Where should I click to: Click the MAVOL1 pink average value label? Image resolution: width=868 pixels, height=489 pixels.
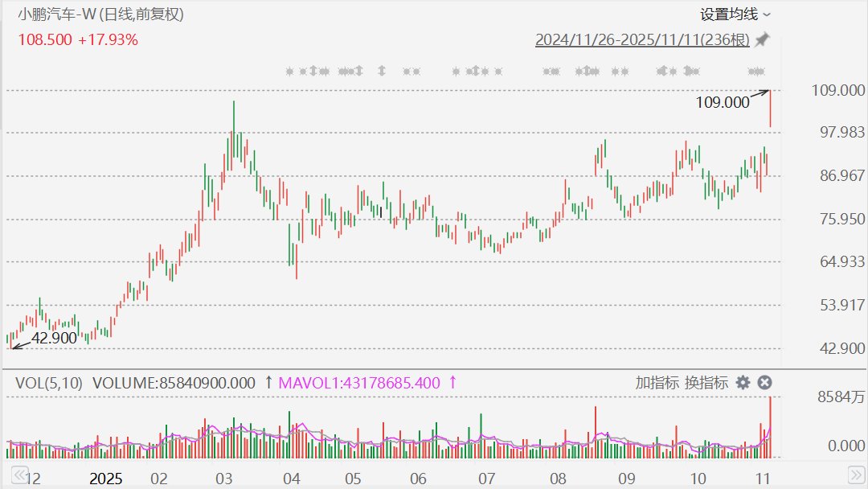(359, 383)
